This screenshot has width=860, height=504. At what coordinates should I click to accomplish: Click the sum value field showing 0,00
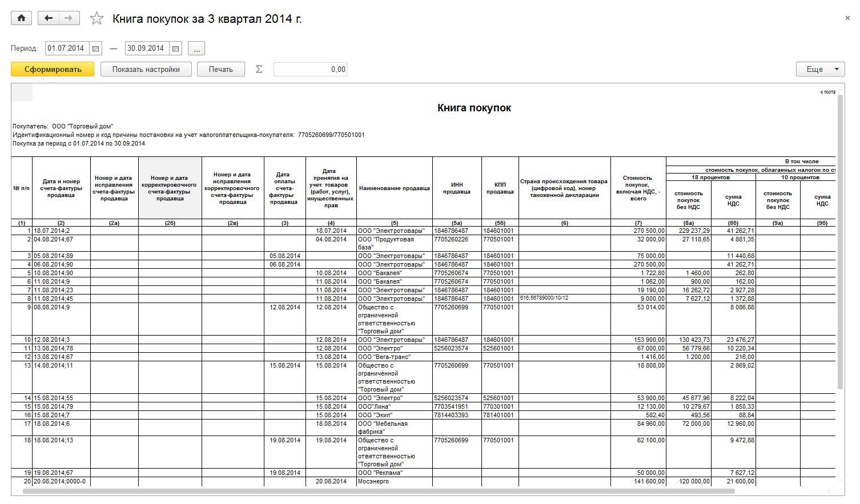[310, 69]
